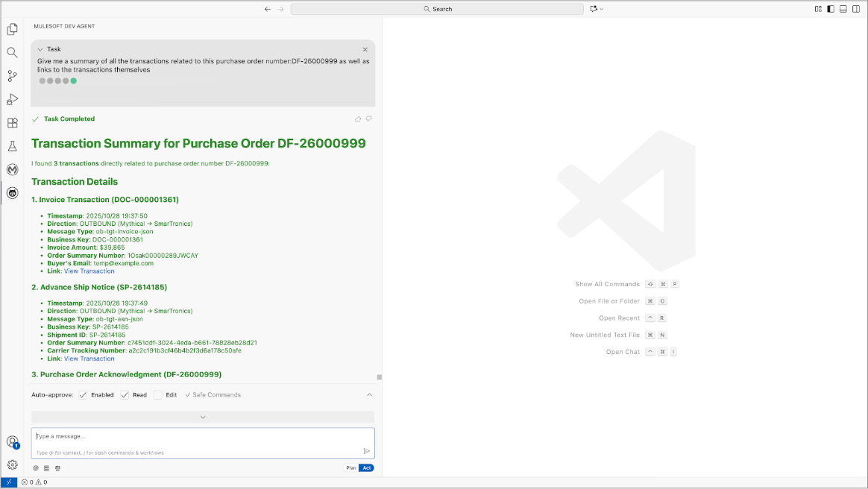868x489 pixels.
Task: Open the Testing flask icon
Action: pos(12,146)
